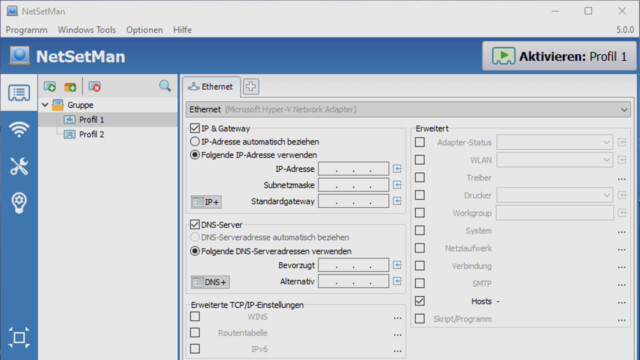Select the Ethernet tab
Screen dimensions: 640x360
(211, 87)
